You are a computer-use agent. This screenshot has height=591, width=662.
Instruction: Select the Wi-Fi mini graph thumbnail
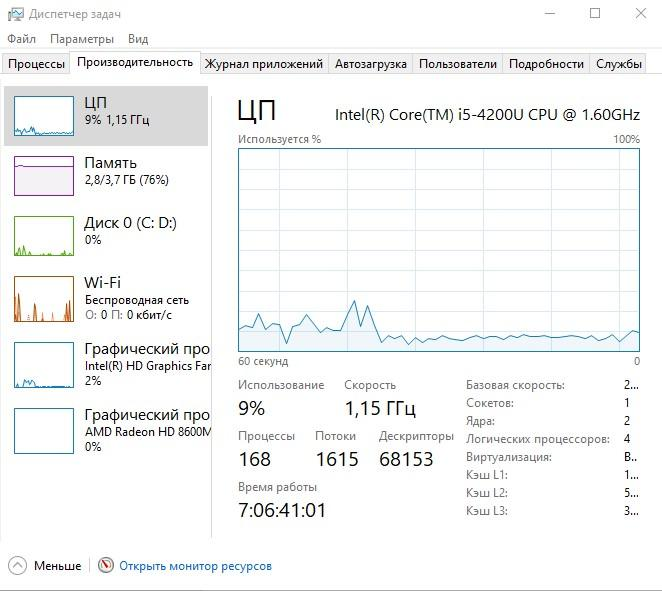(44, 299)
